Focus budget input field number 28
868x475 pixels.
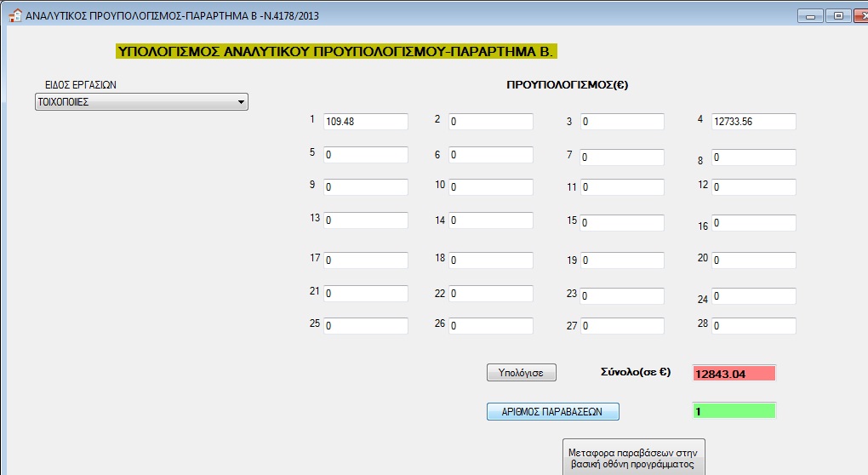[753, 326]
